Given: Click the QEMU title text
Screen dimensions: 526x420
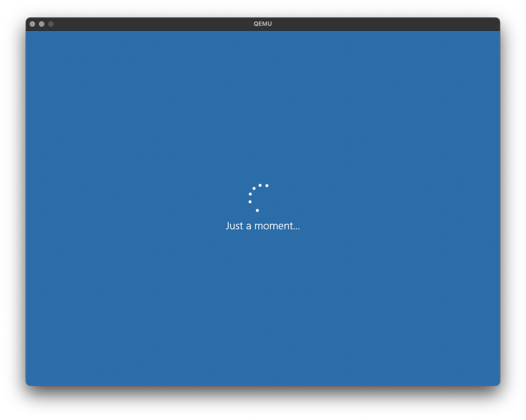Looking at the screenshot, I should pyautogui.click(x=263, y=24).
